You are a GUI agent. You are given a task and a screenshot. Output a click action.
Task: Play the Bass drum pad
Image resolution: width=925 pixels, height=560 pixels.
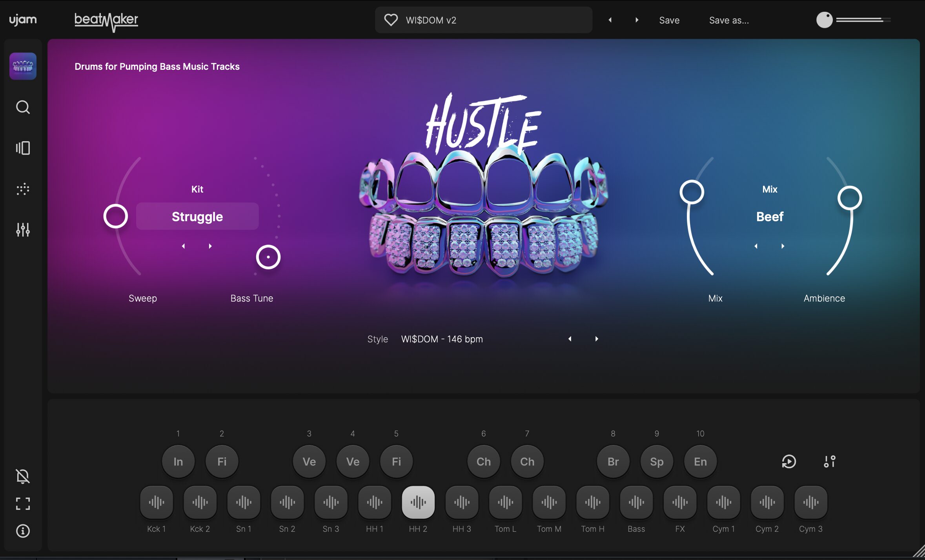coord(636,502)
